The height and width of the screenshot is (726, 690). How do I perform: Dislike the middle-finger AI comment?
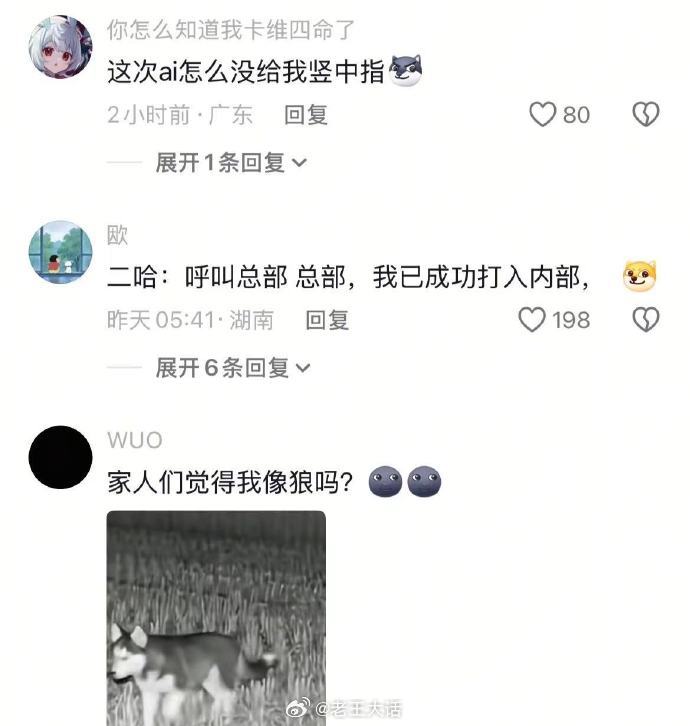click(646, 114)
